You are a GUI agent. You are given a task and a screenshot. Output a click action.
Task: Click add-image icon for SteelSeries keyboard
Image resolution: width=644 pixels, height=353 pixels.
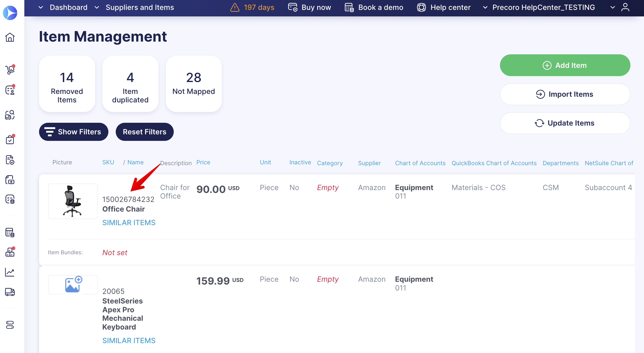click(x=73, y=285)
